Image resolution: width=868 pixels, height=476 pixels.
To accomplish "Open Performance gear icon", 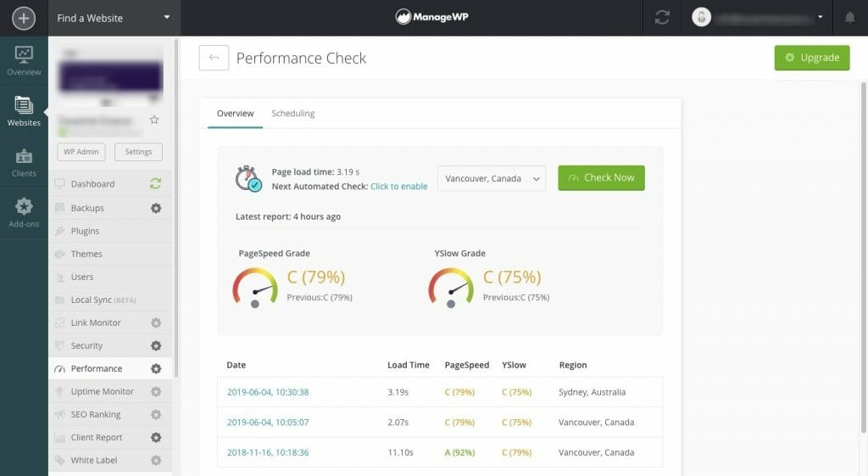I will pos(156,368).
